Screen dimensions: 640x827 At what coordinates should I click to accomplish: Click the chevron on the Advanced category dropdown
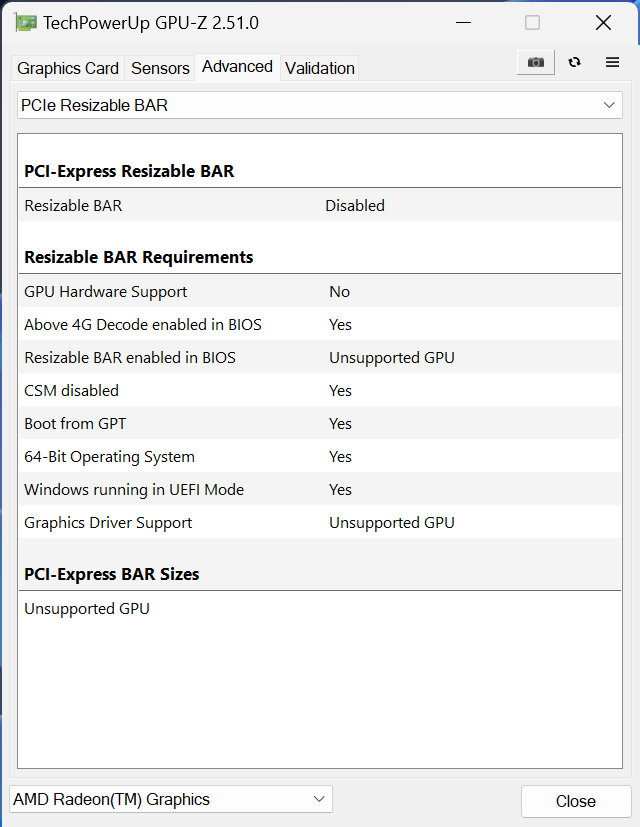point(609,104)
